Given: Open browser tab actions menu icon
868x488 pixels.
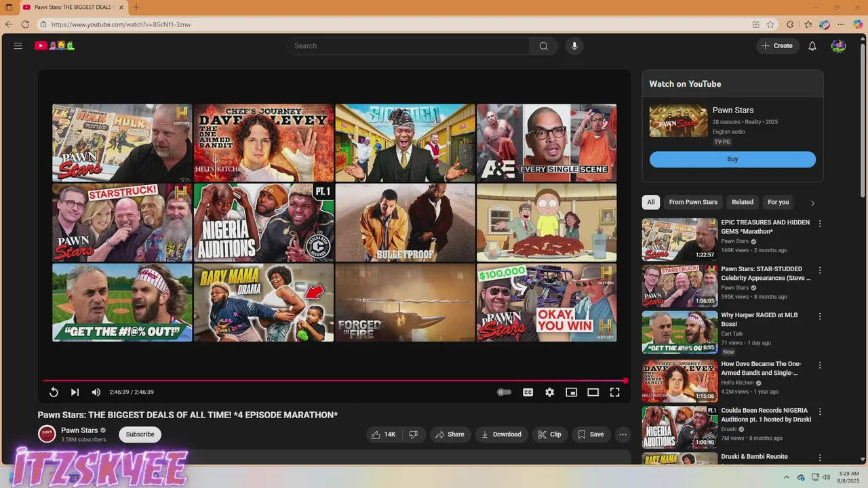Looking at the screenshot, I should click(9, 7).
